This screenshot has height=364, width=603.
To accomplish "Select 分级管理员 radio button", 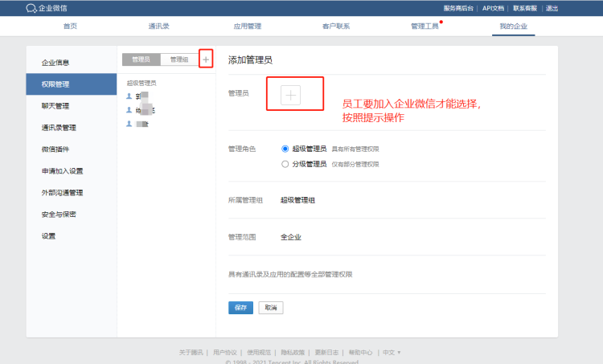I will [x=285, y=163].
